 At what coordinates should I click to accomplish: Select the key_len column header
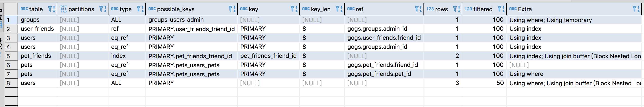coord(320,9)
